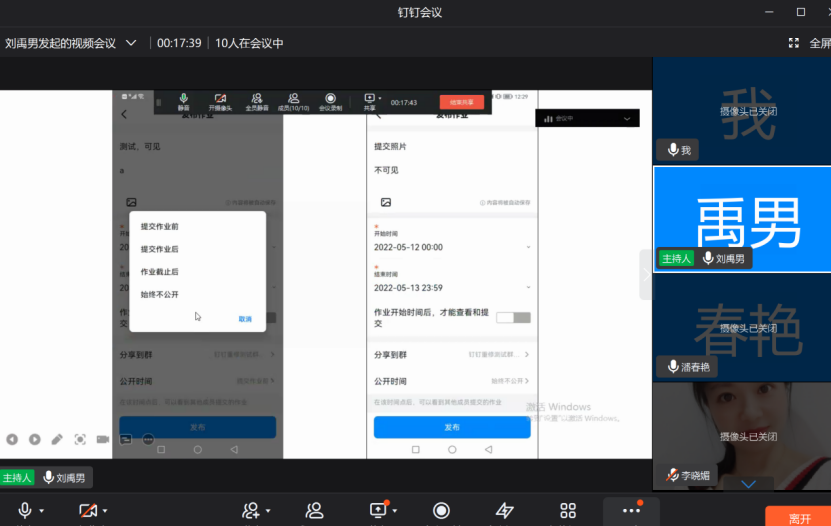831x526 pixels.
Task: Select 我 participant video tile
Action: tap(742, 111)
